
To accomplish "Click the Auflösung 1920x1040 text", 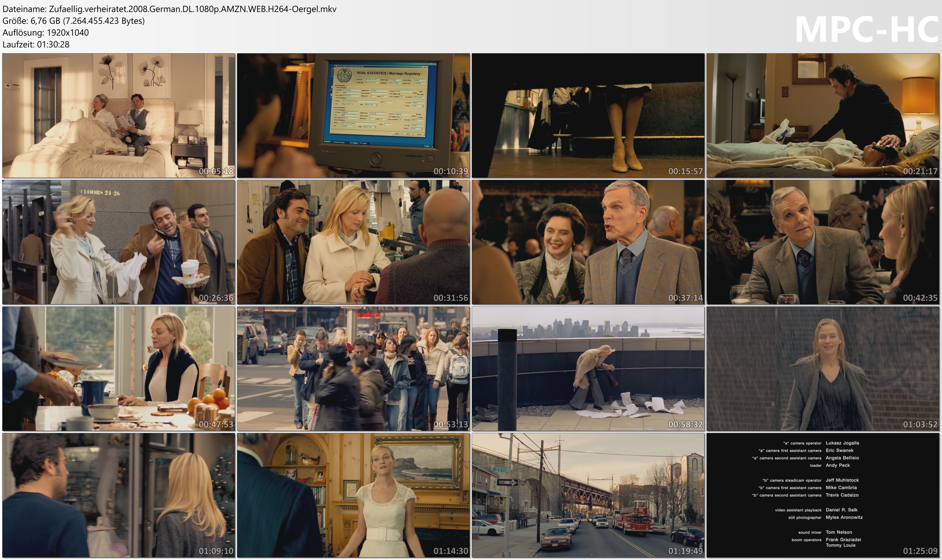I will (46, 33).
